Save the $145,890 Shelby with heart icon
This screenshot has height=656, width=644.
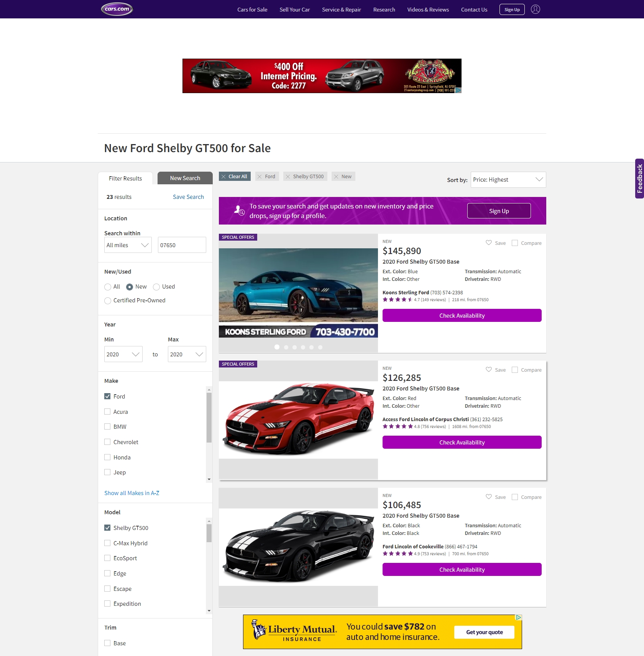(x=489, y=243)
